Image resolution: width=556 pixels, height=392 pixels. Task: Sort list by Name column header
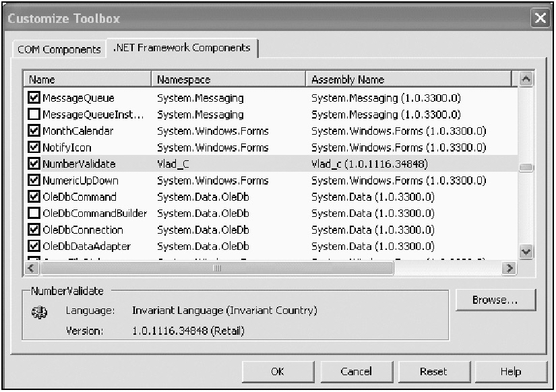click(87, 79)
